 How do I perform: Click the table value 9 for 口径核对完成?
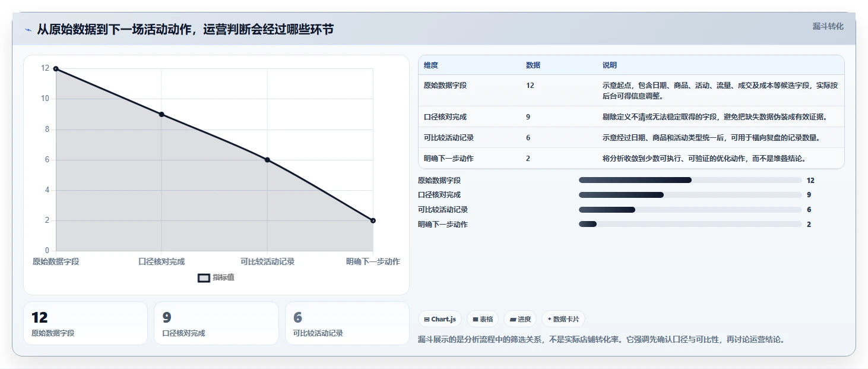(x=528, y=117)
